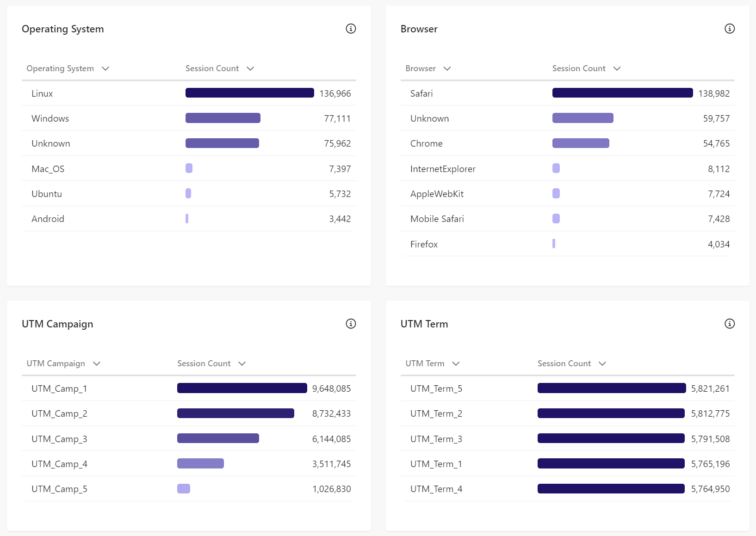Screen dimensions: 756x536
Task: Select the UTM_Camp_4 row label
Action: click(x=59, y=464)
